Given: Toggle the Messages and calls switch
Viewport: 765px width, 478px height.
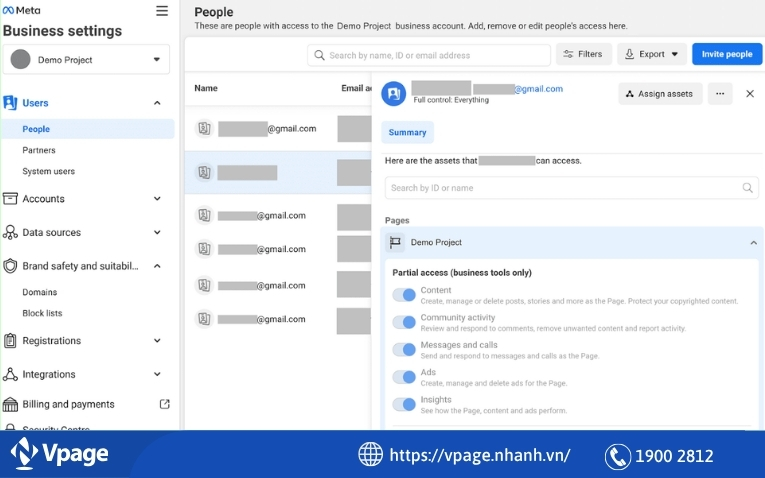Looking at the screenshot, I should [x=404, y=349].
